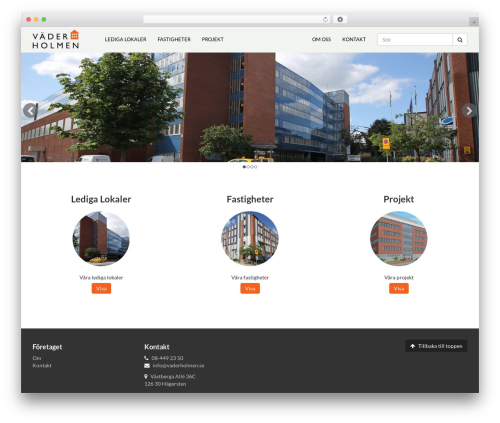The height and width of the screenshot is (423, 500).
Task: Open a new browser tab with plus
Action: (474, 22)
